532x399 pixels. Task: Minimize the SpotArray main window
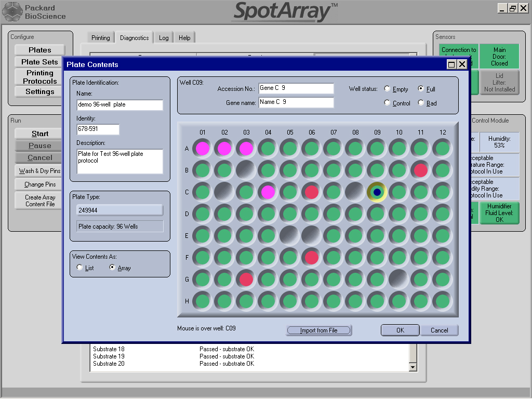point(502,8)
